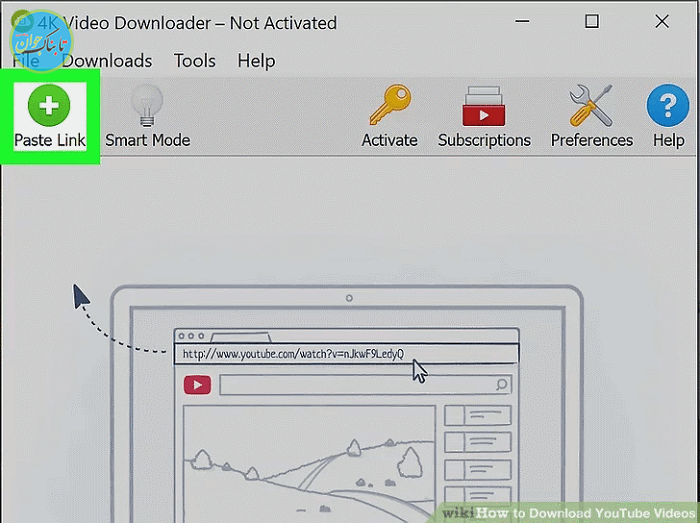Viewport: 700px width, 523px height.
Task: Toggle Smart Mode lightbulb icon
Action: coord(147,105)
